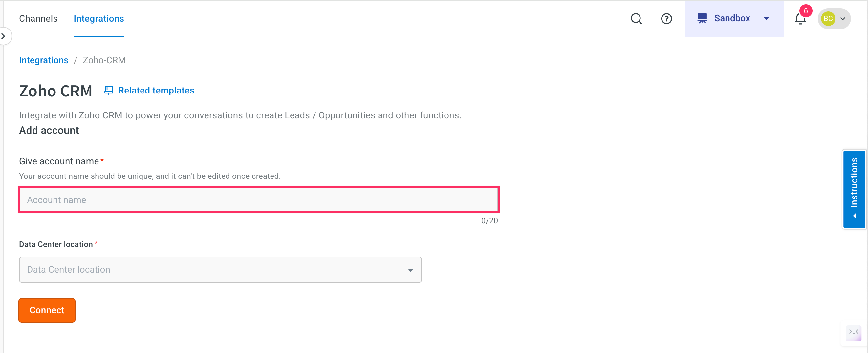Switch to the Channels tab

(x=38, y=18)
